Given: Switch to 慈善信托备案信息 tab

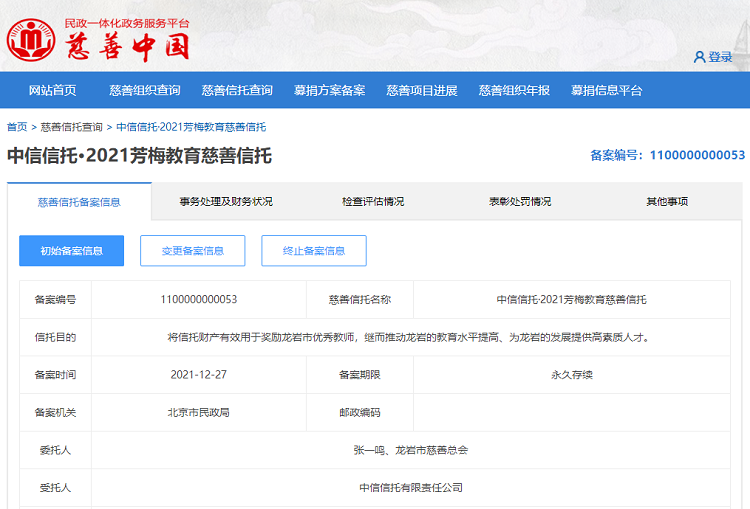Looking at the screenshot, I should click(x=79, y=201).
